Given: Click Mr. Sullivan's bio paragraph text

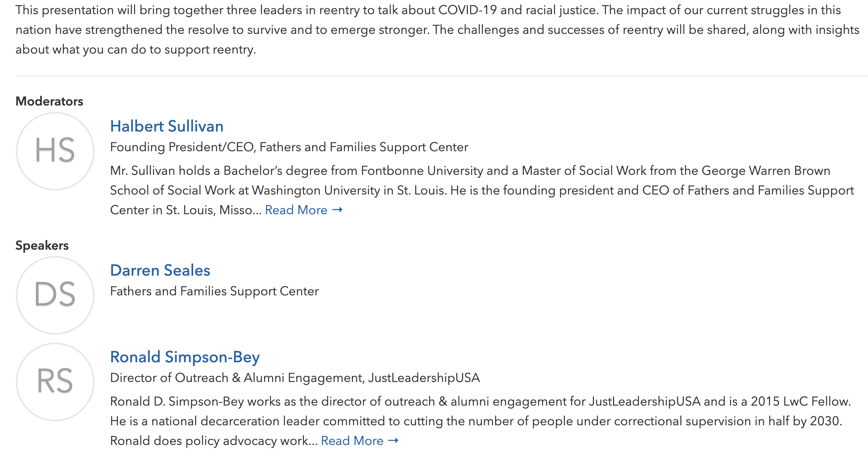Looking at the screenshot, I should pos(482,190).
